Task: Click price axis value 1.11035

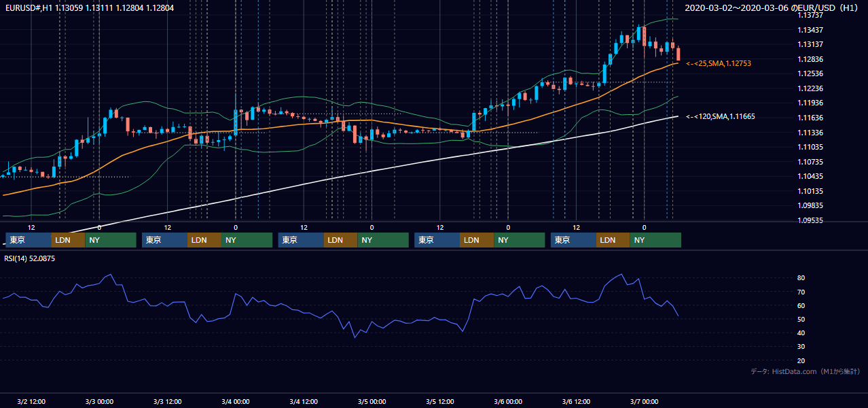Action: [810, 147]
